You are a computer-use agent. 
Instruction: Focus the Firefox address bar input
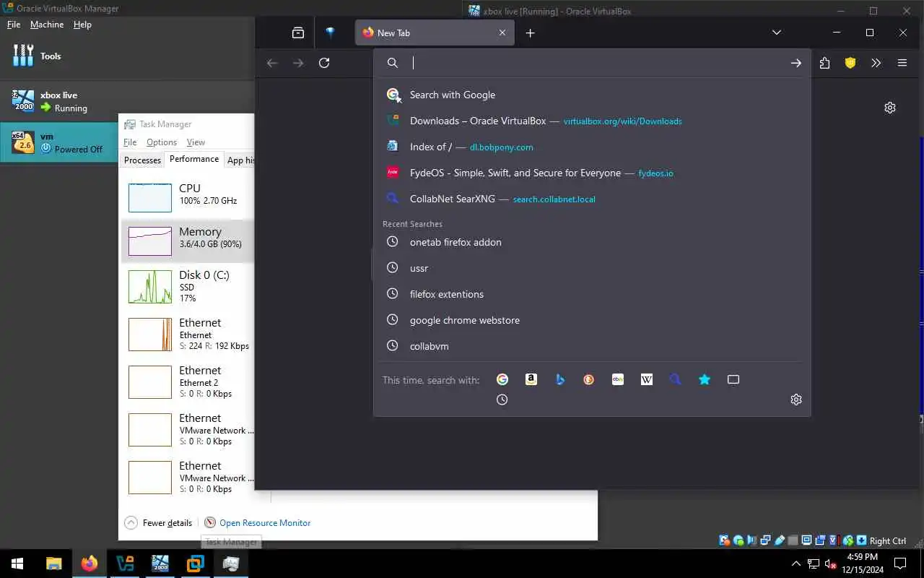point(597,63)
